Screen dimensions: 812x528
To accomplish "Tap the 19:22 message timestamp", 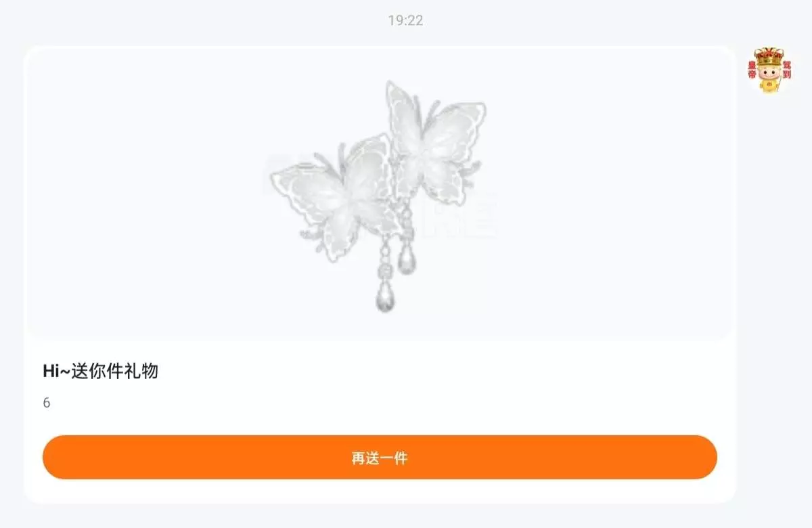I will [x=405, y=20].
